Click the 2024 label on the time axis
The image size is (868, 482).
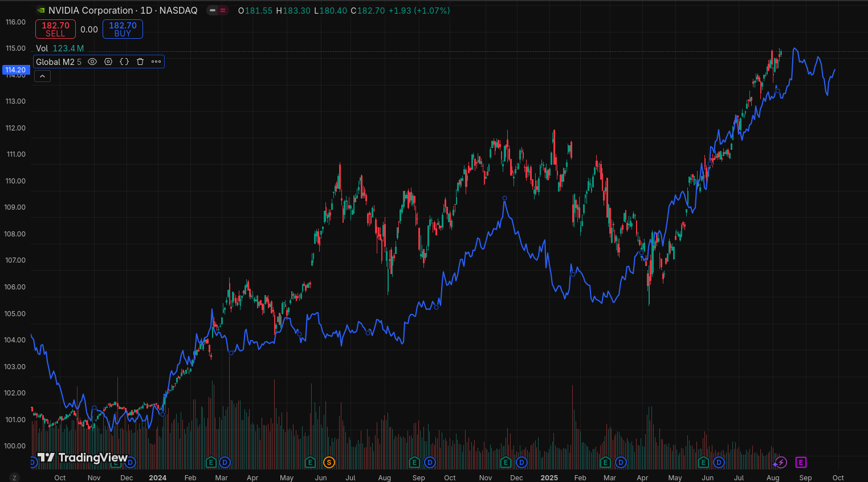(158, 477)
